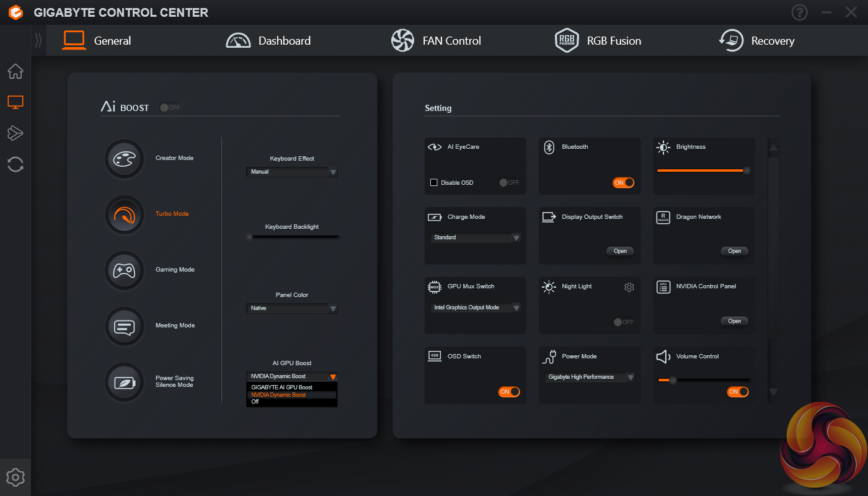Click the Night Light bulb icon
Viewport: 868px width, 496px height.
[549, 287]
